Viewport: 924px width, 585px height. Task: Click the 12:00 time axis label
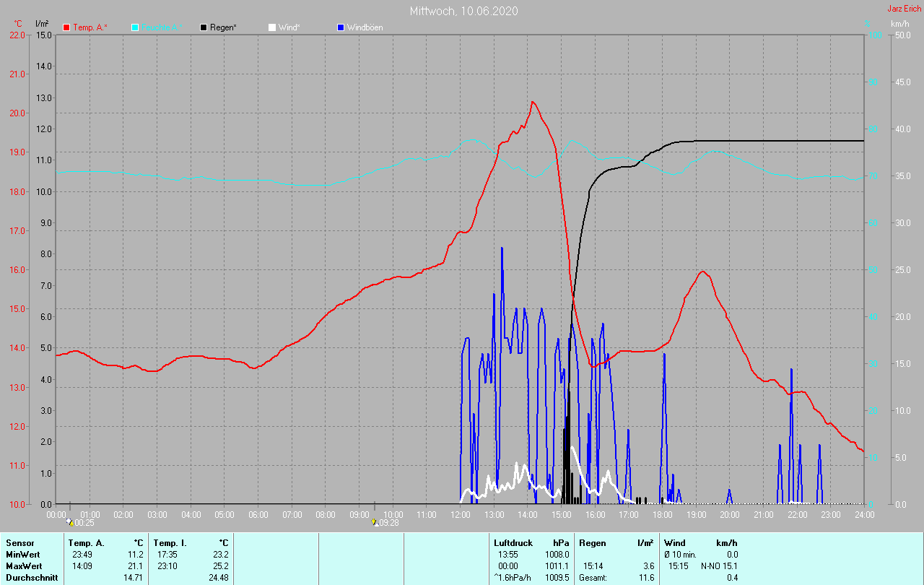pyautogui.click(x=460, y=515)
